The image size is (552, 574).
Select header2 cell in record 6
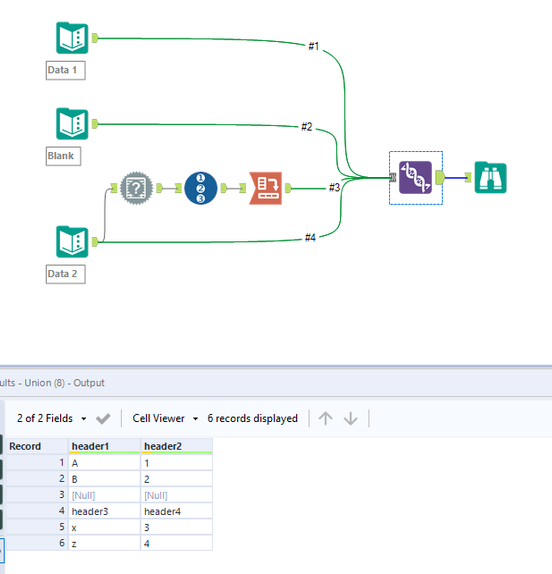[x=176, y=544]
